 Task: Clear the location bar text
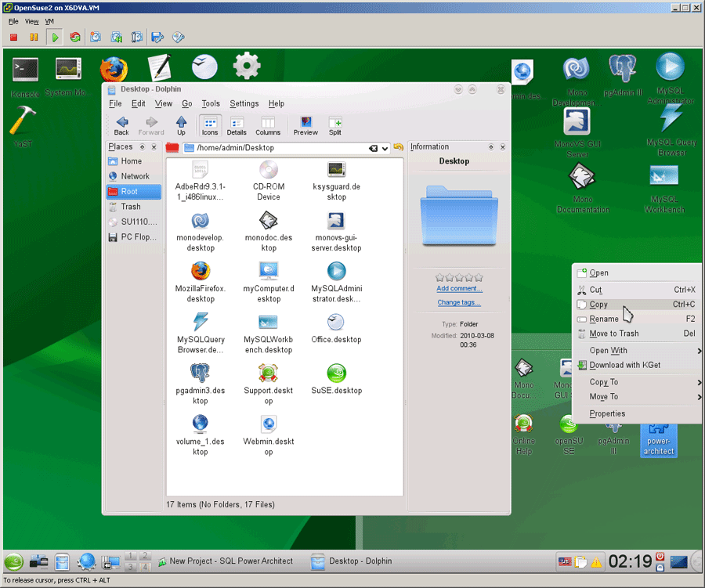point(373,148)
